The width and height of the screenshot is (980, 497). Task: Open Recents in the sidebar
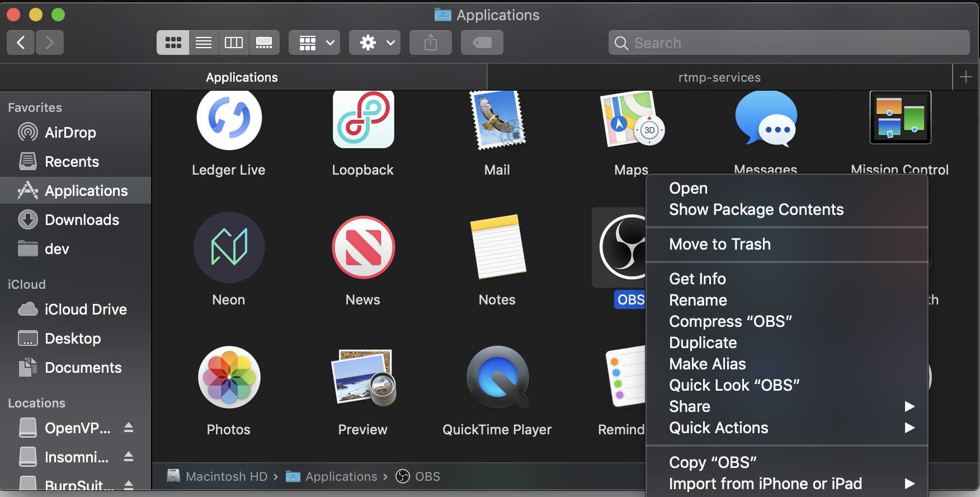76,162
